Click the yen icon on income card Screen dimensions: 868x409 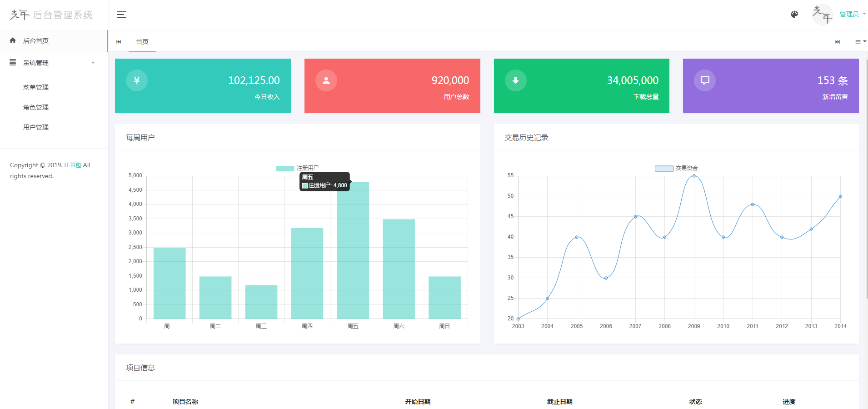(x=137, y=80)
